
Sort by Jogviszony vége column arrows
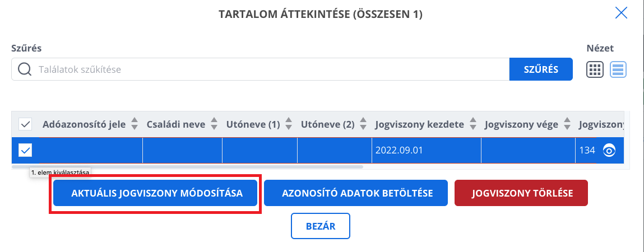point(567,124)
